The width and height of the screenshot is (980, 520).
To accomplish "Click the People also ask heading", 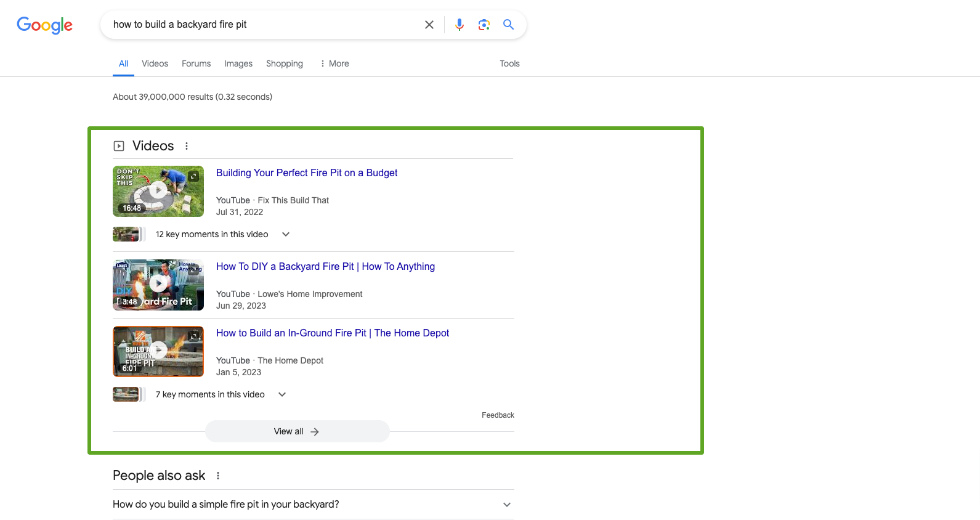I will pos(159,476).
